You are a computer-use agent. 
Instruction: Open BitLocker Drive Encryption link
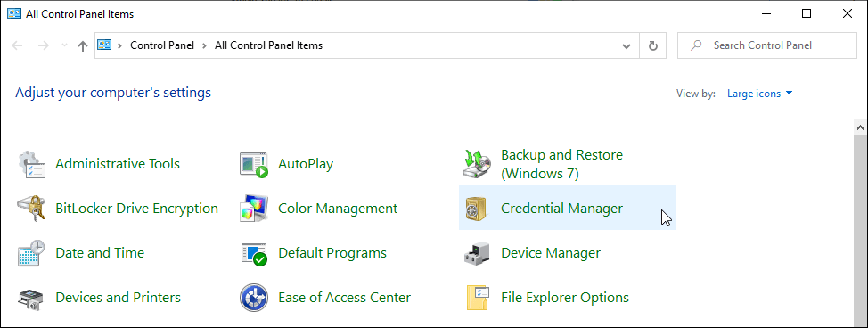pyautogui.click(x=136, y=209)
